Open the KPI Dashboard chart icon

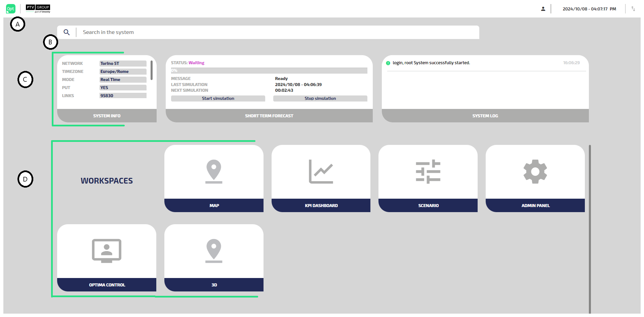point(321,172)
